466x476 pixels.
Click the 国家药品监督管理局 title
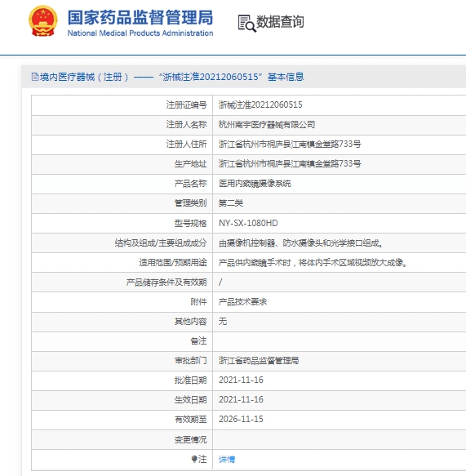tap(140, 17)
